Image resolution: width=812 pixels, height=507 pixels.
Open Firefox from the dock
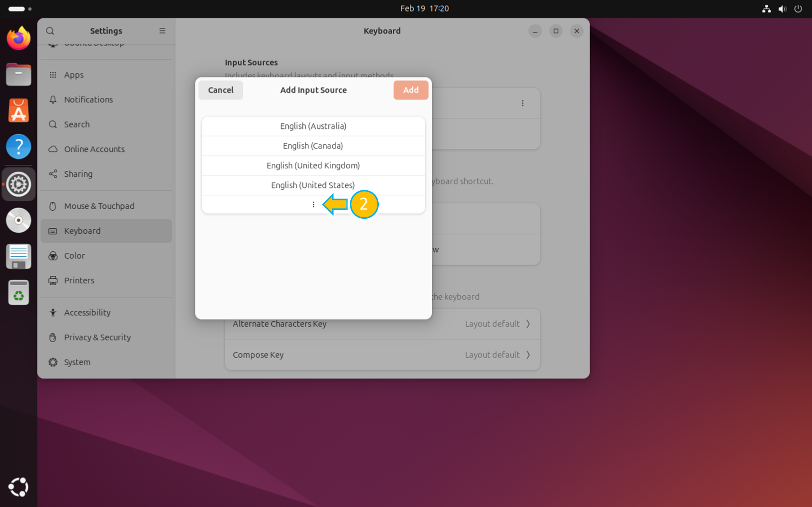coord(18,38)
